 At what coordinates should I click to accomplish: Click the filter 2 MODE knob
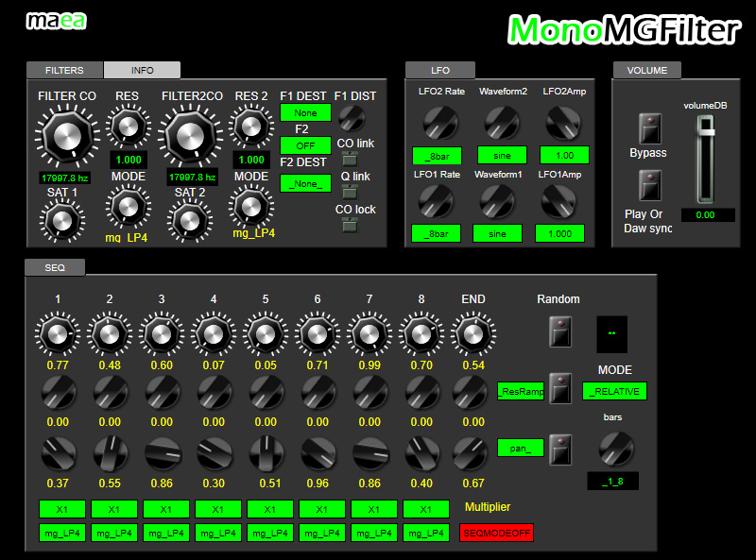coord(250,207)
